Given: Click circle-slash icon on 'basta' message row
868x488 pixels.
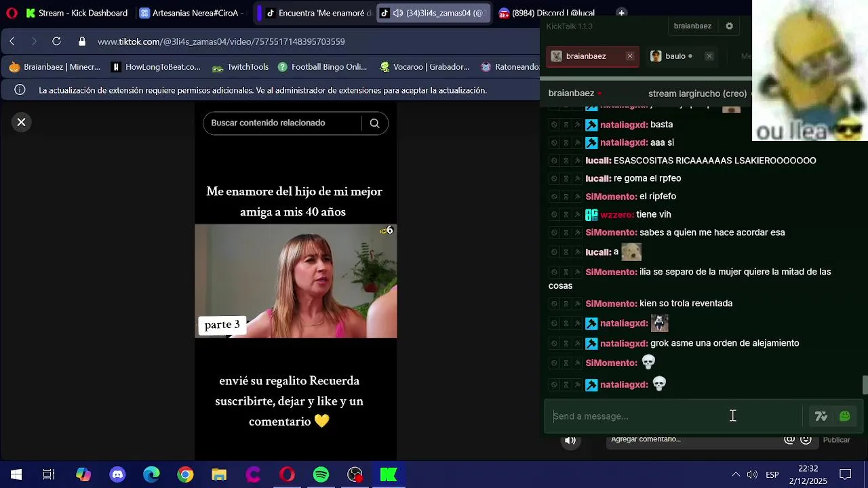Looking at the screenshot, I should (554, 125).
